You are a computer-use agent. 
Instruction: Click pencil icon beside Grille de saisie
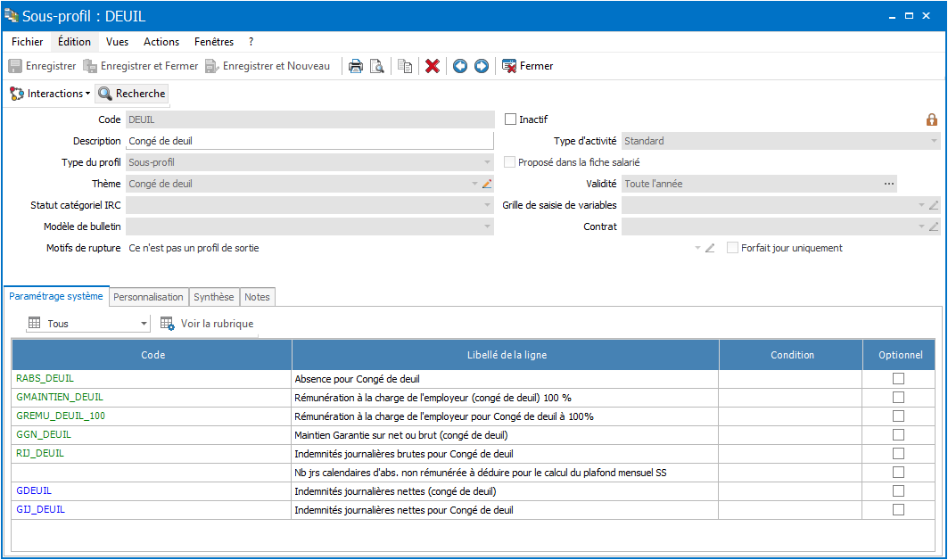(934, 205)
